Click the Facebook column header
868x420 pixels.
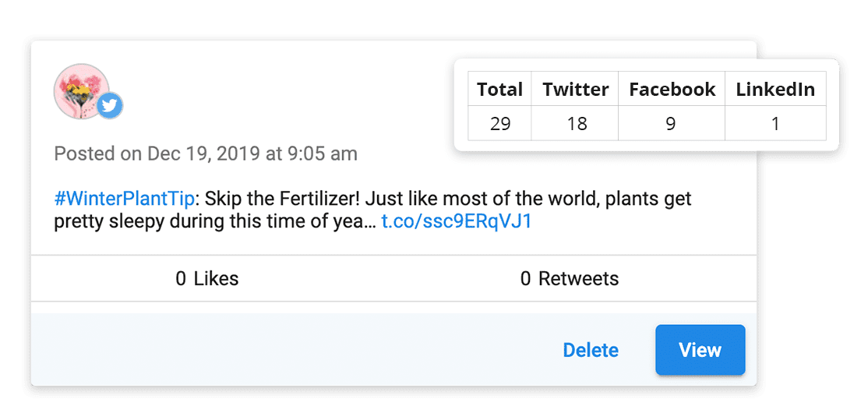click(672, 90)
